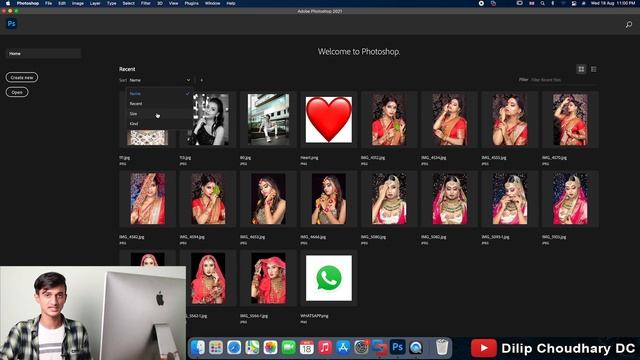640x360 pixels.
Task: Switch to grid view of recent files
Action: click(x=581, y=69)
